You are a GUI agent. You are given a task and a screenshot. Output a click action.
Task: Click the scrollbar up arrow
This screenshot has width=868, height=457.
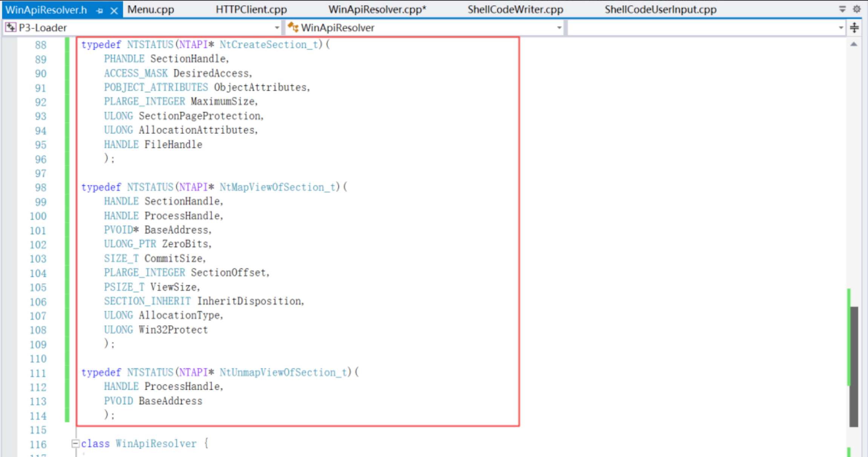[854, 44]
